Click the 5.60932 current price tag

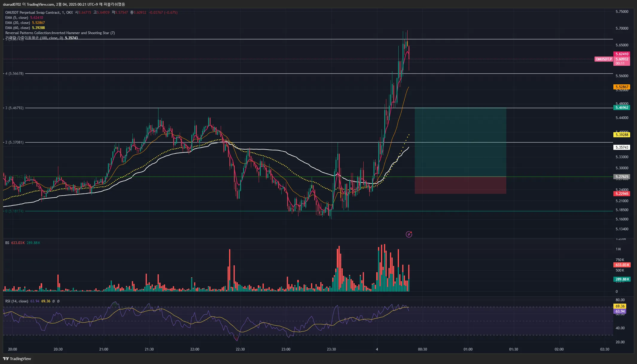tap(622, 59)
